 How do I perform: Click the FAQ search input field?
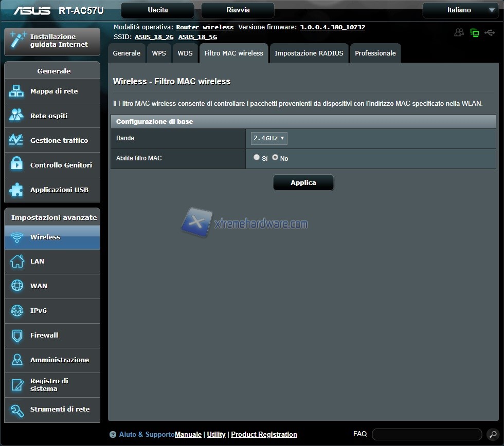pyautogui.click(x=426, y=434)
